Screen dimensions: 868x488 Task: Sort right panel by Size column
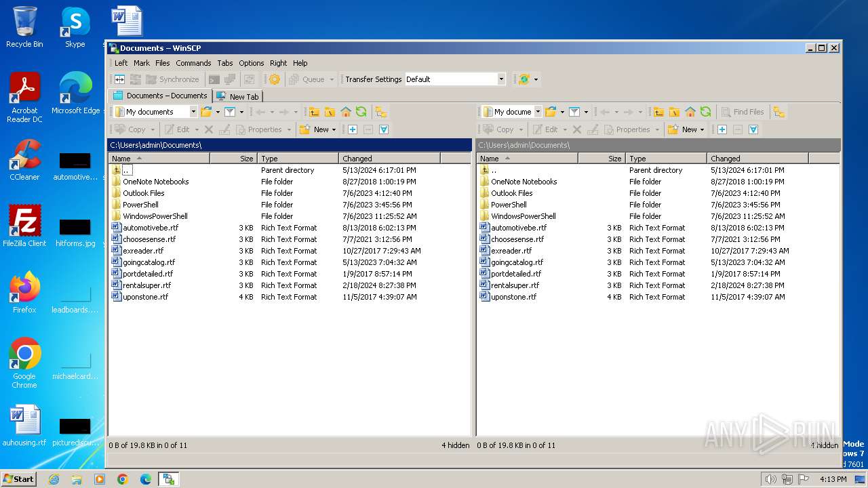tap(601, 159)
